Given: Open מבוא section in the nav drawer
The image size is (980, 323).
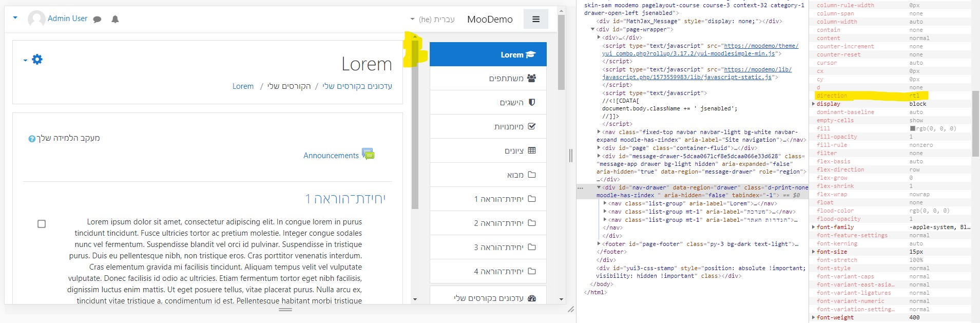Looking at the screenshot, I should tap(488, 175).
